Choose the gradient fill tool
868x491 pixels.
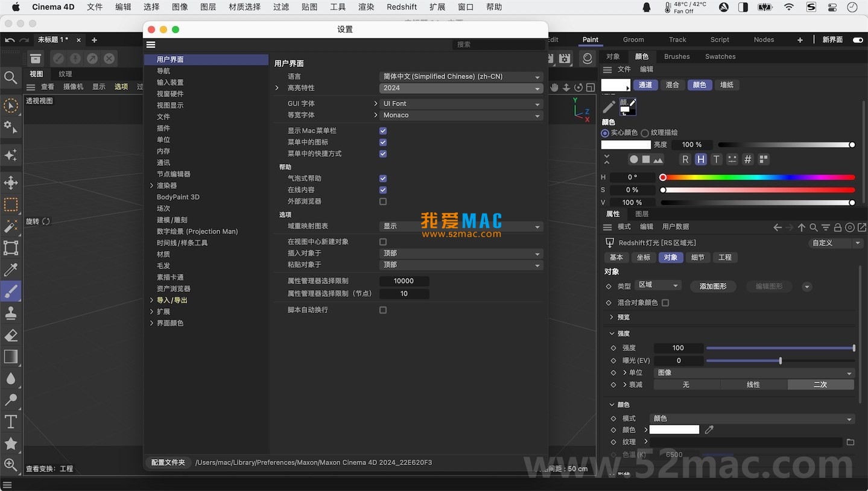11,356
